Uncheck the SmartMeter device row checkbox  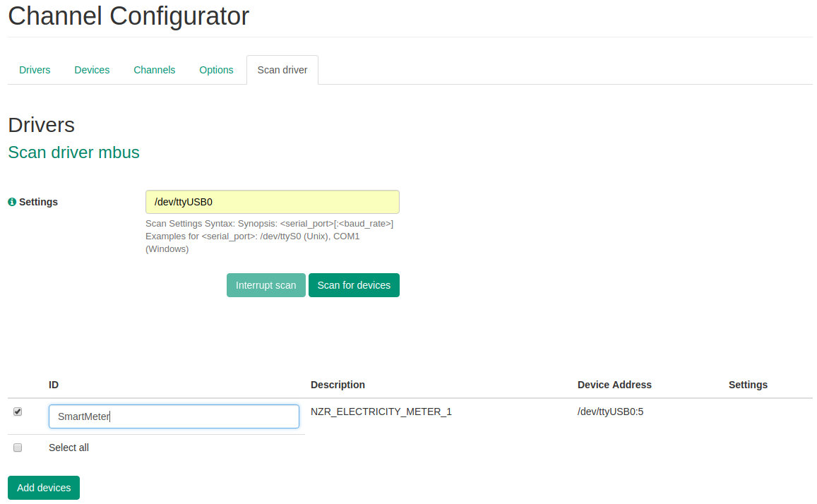point(18,412)
